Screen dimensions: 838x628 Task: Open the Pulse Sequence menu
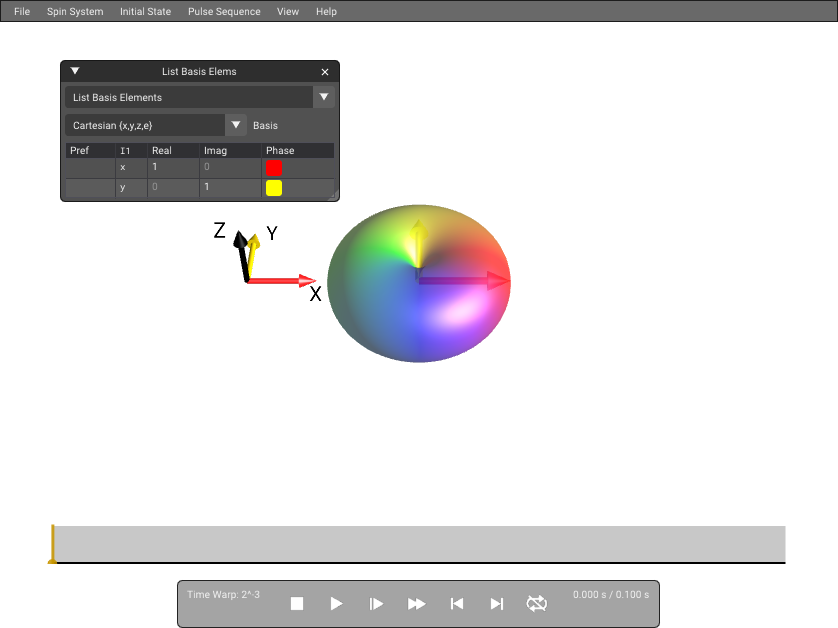click(x=224, y=11)
